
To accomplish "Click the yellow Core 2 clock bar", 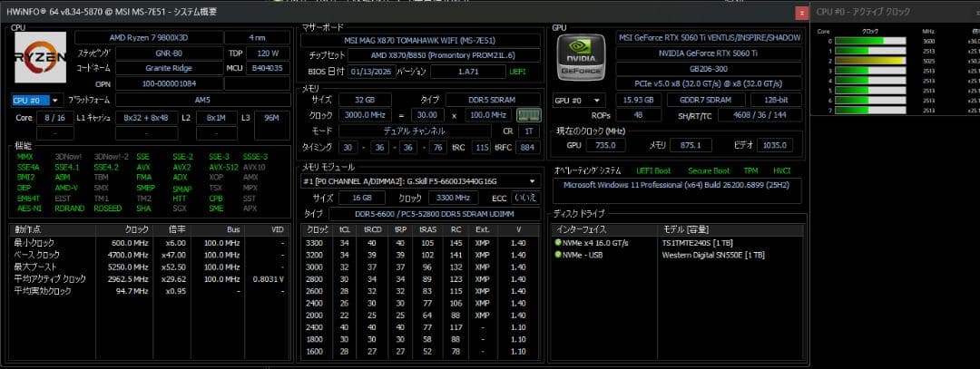I will (x=870, y=61).
